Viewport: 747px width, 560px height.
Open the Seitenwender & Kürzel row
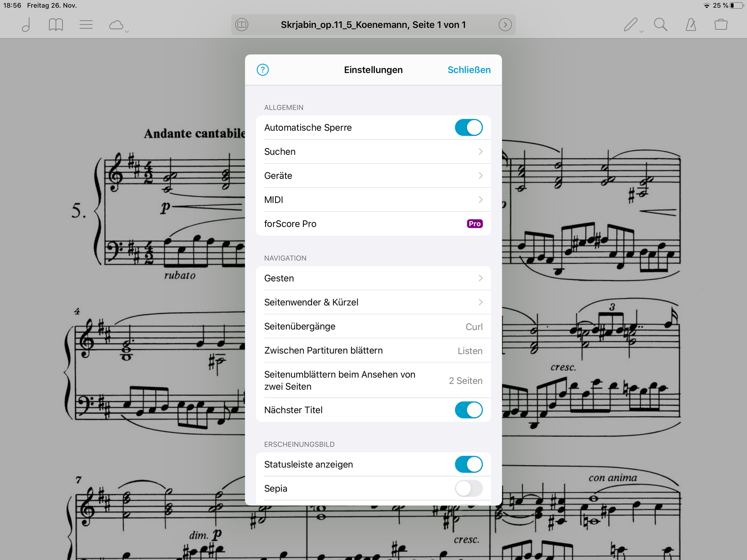pos(373,302)
